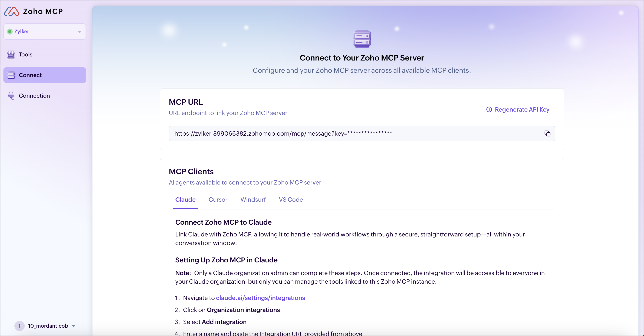Select the Claude client tab

click(x=185, y=200)
